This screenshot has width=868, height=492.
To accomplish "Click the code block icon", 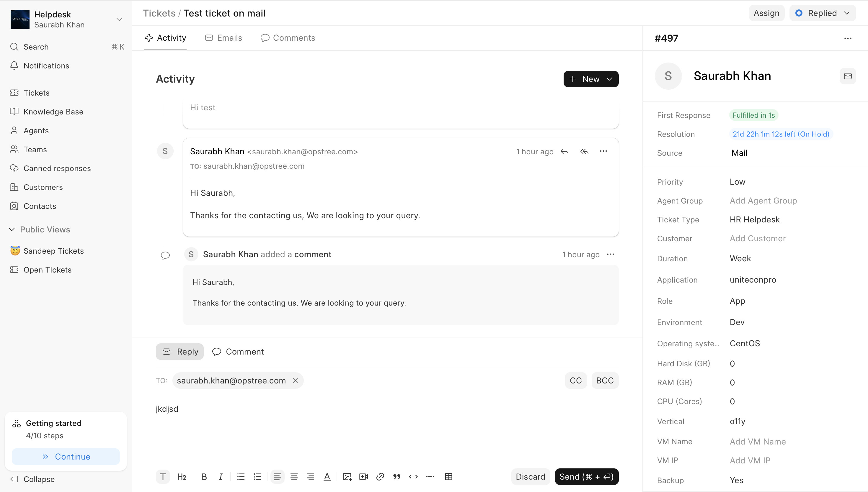I will coord(413,477).
